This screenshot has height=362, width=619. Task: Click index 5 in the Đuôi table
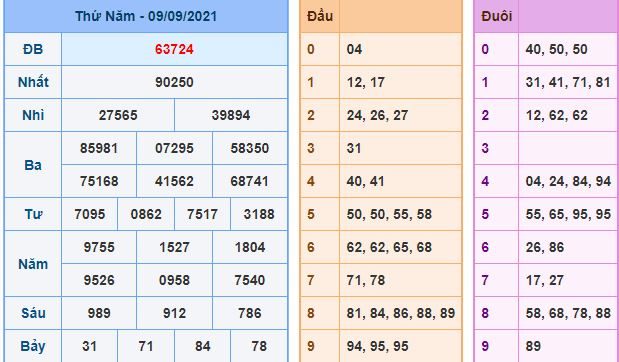click(485, 214)
